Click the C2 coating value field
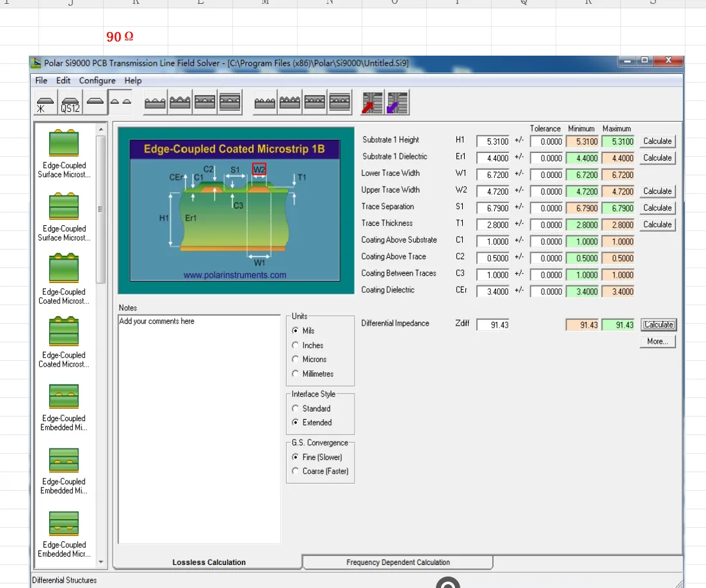The image size is (706, 588). click(493, 258)
